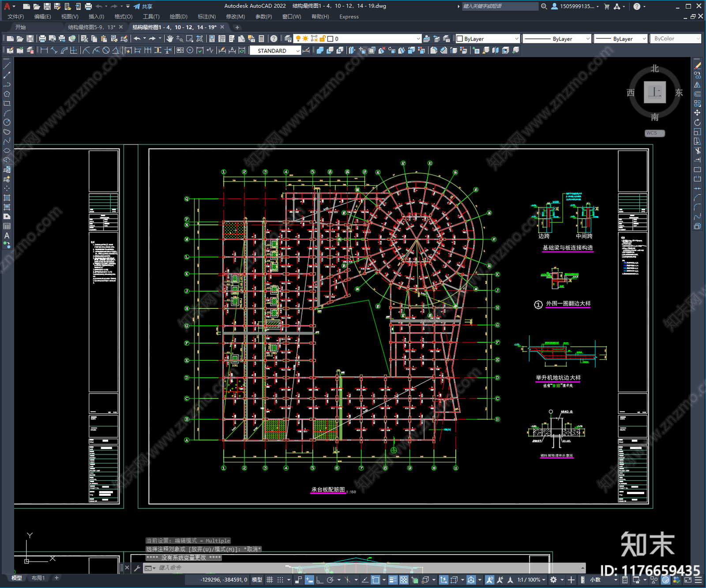706x588 pixels.
Task: Switch to the 结构最终图5-9, 13* drawing tab
Action: click(x=91, y=27)
